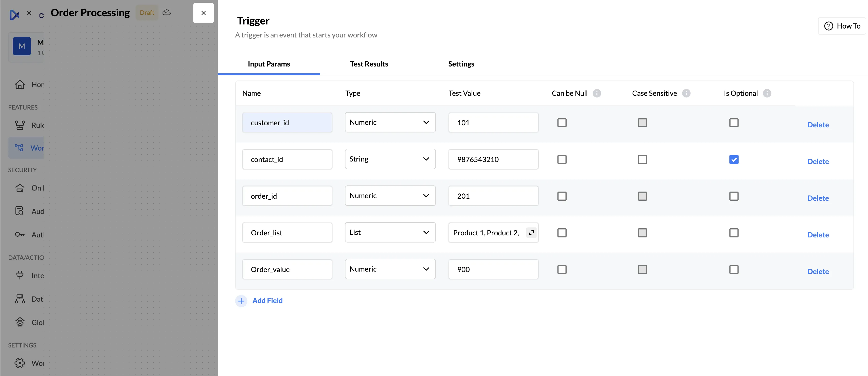Click the Home icon in the sidebar
Screen dimensions: 868x376
click(x=20, y=85)
